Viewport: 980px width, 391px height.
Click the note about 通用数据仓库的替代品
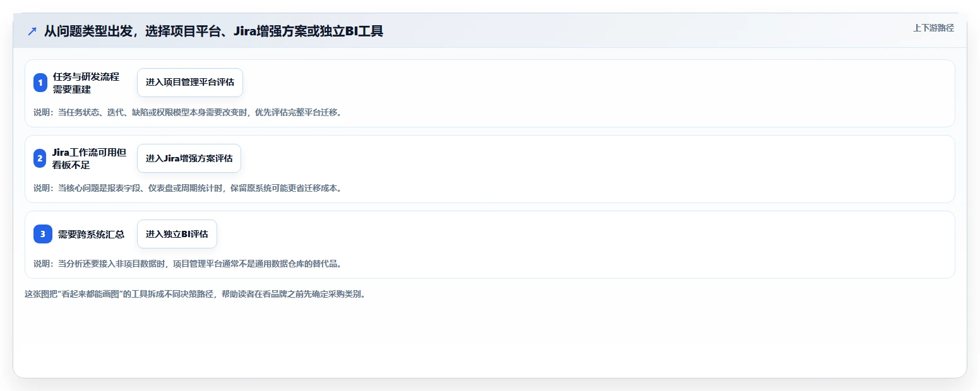coord(188,264)
